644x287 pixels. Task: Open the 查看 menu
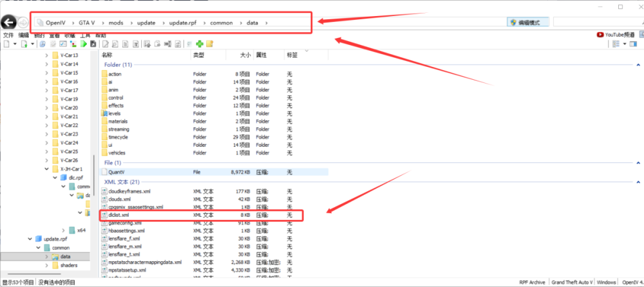[x=55, y=35]
